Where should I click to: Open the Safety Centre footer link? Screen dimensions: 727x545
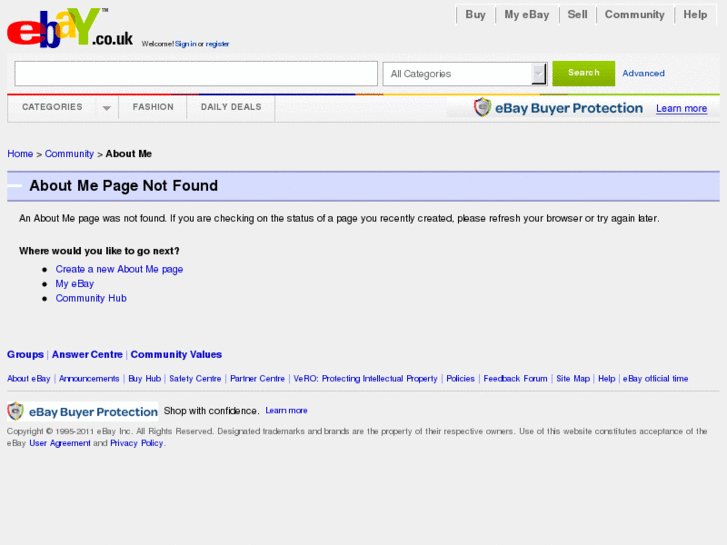click(195, 378)
